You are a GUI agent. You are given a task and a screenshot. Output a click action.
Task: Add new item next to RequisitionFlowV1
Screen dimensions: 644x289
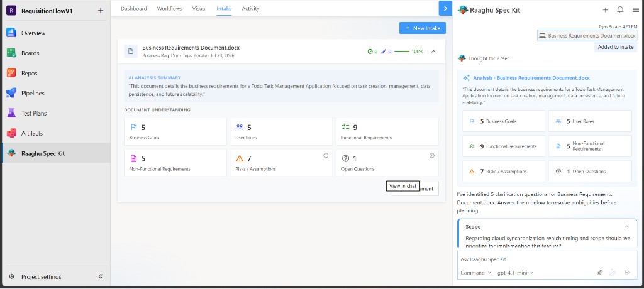click(101, 11)
